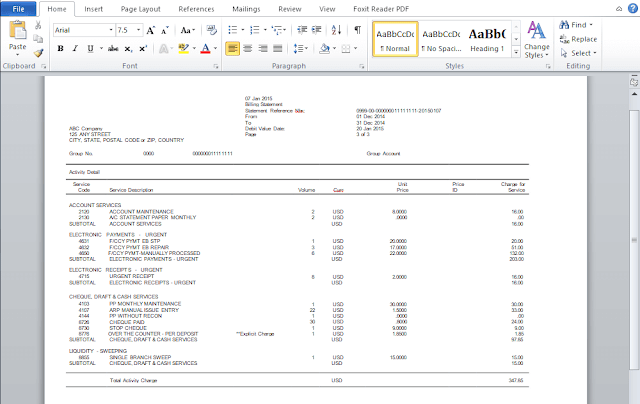
Task: Open Select dropdown in Editing
Action: click(578, 53)
